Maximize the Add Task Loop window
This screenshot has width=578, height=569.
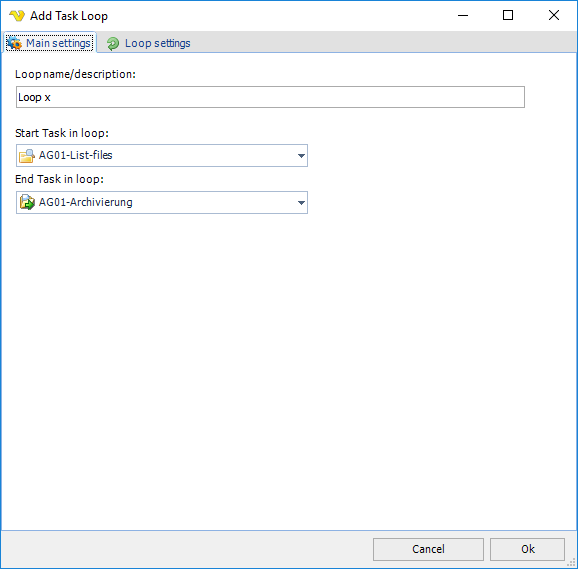point(508,15)
